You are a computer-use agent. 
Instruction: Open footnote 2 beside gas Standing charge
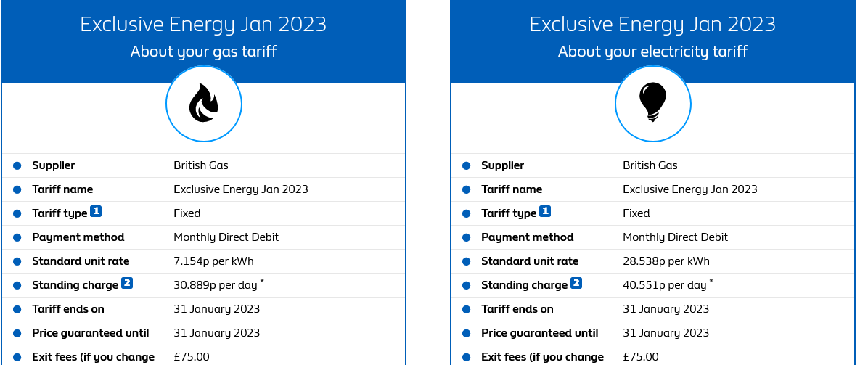(x=127, y=284)
